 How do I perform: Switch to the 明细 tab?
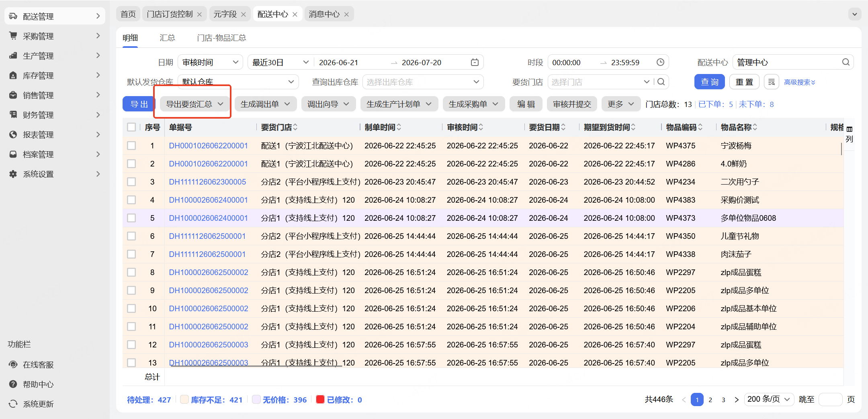click(x=130, y=38)
